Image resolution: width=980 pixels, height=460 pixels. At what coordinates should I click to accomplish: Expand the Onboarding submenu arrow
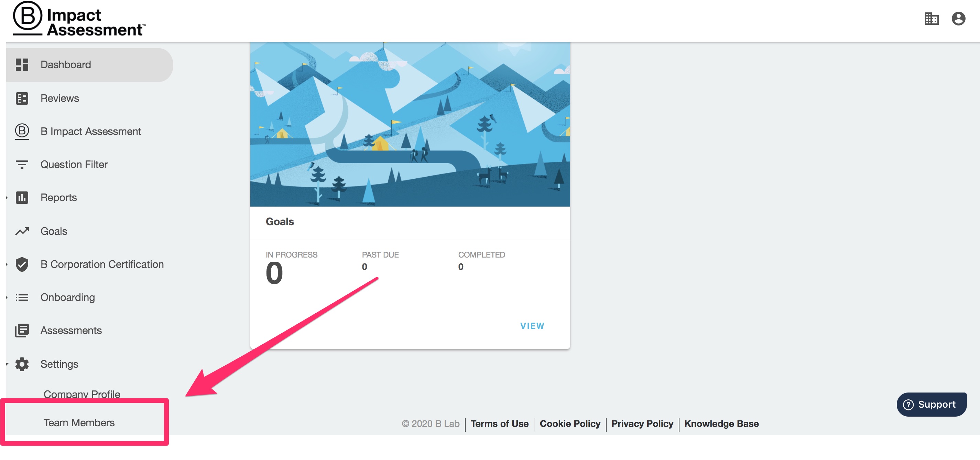(x=7, y=297)
